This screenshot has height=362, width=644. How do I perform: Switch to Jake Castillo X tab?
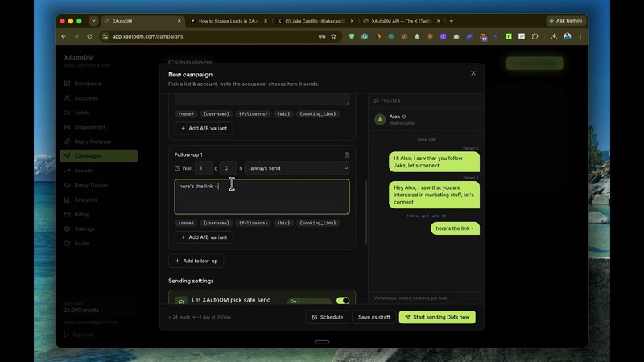[316, 21]
